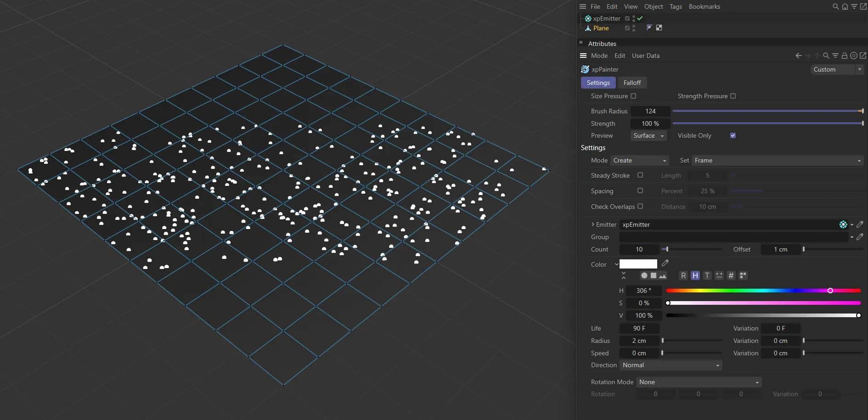Select the color wheel mode icon

[x=644, y=275]
